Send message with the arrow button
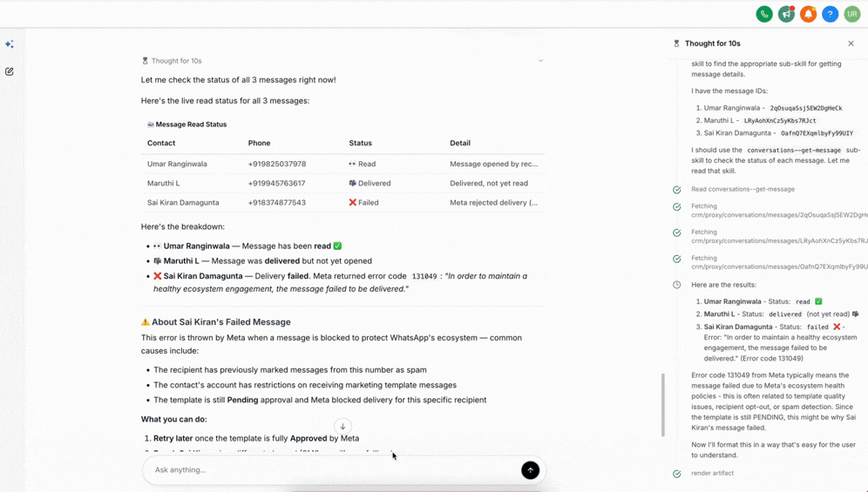This screenshot has width=868, height=492. tap(530, 470)
